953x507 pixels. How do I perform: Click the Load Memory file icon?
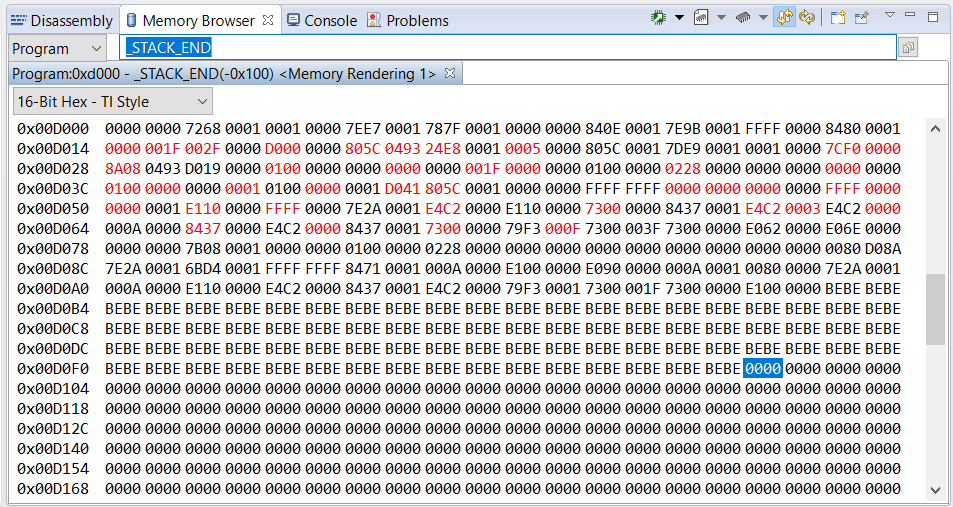click(x=701, y=18)
